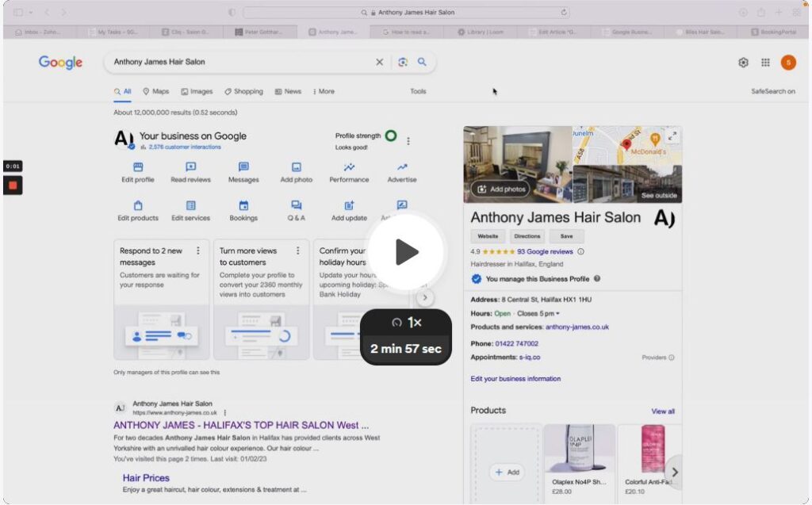Click the magnifier search icon in the search box

click(422, 62)
